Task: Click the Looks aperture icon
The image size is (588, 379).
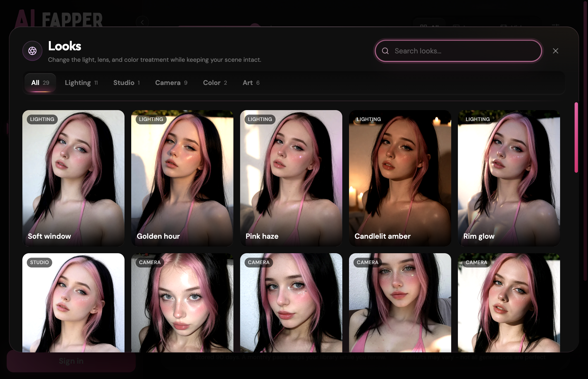Action: (x=32, y=51)
